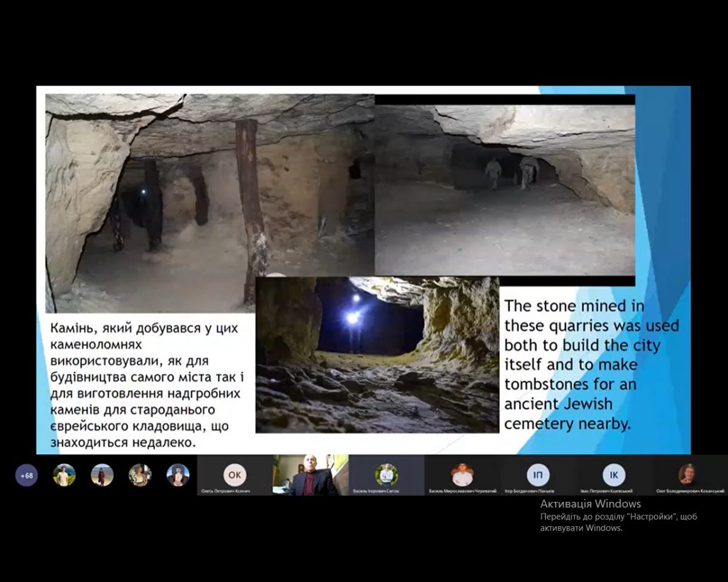
Task: Click Василь Мирославович's profile avatar
Action: [462, 475]
